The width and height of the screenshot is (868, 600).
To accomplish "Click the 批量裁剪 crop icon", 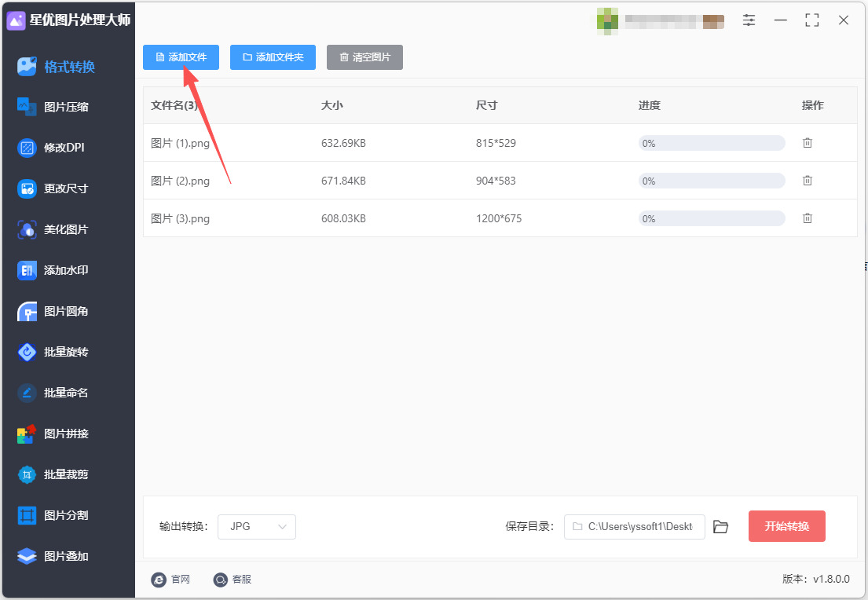I will tap(27, 474).
